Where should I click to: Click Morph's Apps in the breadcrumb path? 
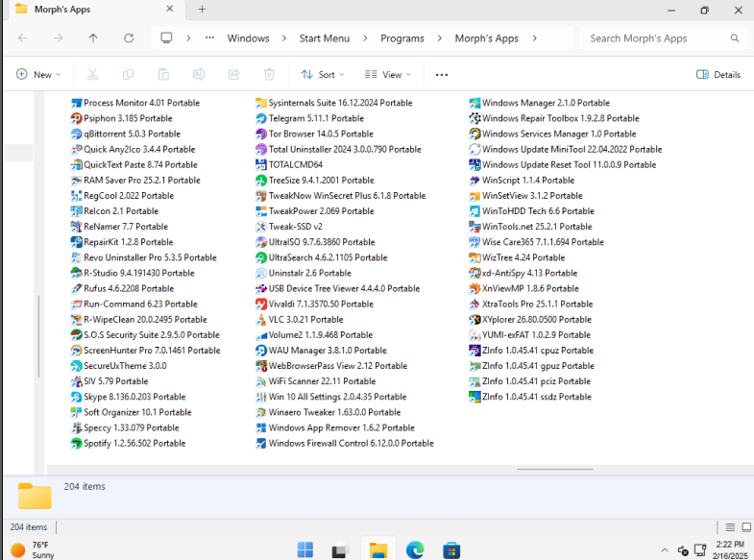487,38
